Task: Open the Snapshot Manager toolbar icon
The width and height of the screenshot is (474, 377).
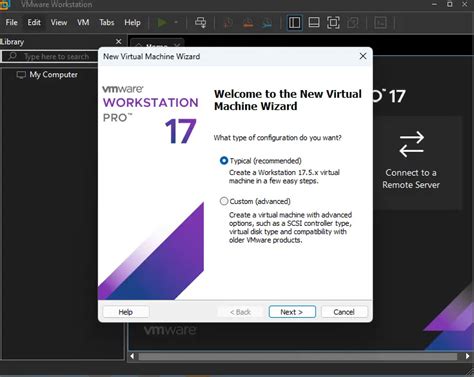Action: pos(267,23)
